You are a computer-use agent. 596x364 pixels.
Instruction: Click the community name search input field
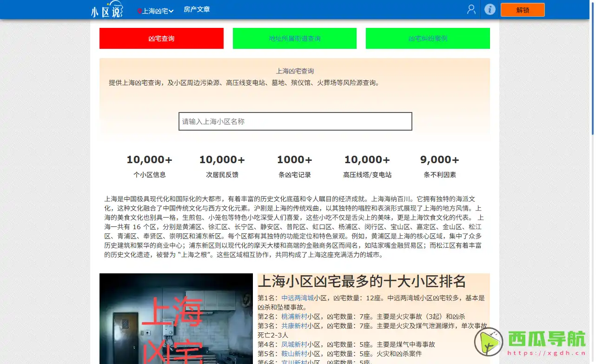pos(295,121)
